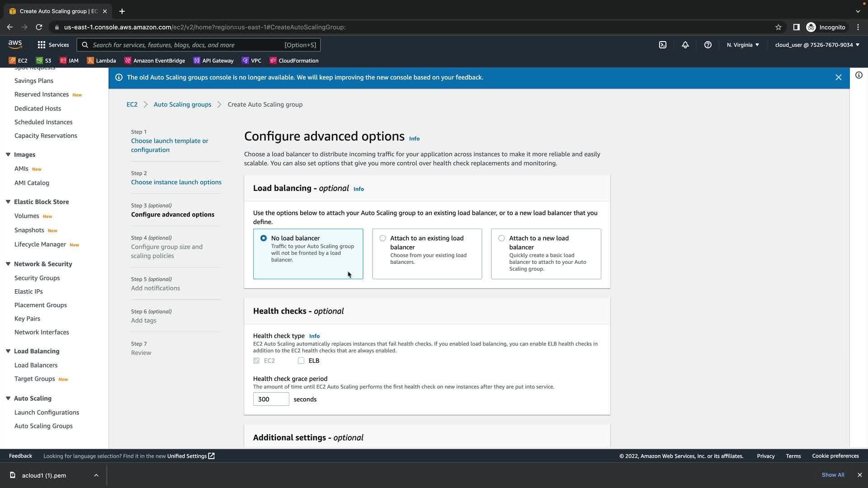
Task: Dismiss the blue info banner
Action: [x=838, y=77]
